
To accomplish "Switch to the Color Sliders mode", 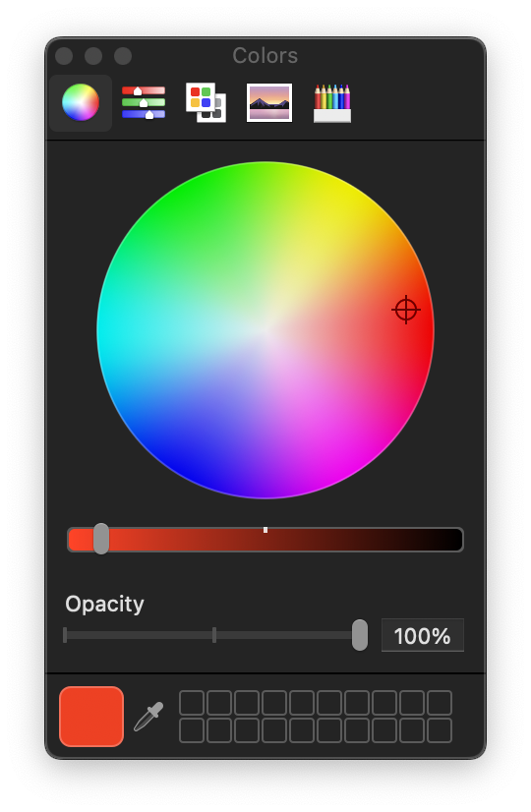I will pos(144,102).
